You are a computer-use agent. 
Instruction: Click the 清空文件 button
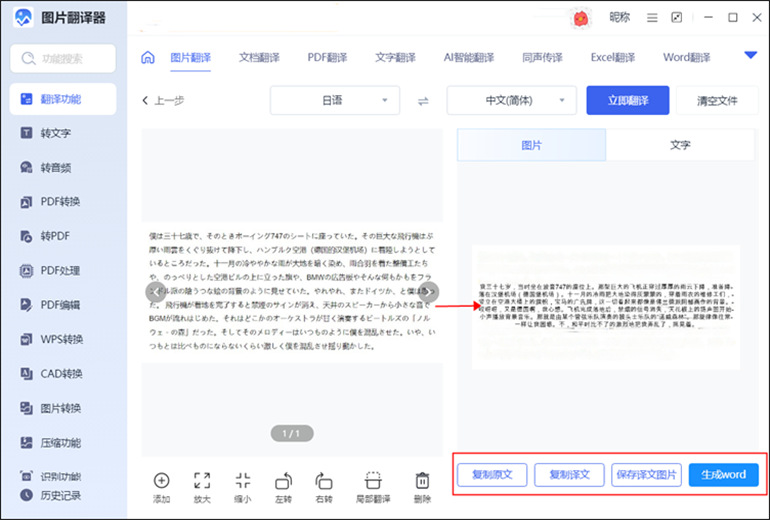[x=717, y=101]
